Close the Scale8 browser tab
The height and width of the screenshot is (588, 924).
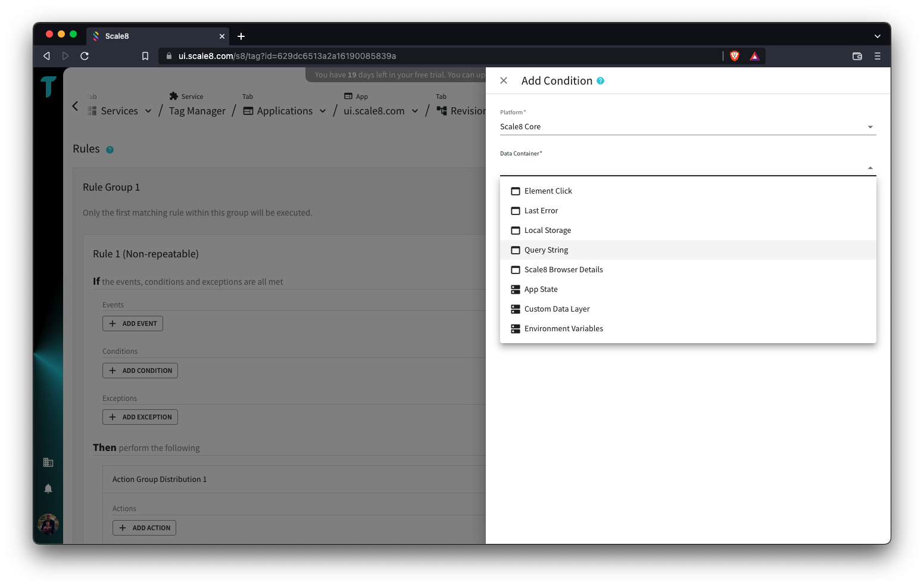coord(222,36)
